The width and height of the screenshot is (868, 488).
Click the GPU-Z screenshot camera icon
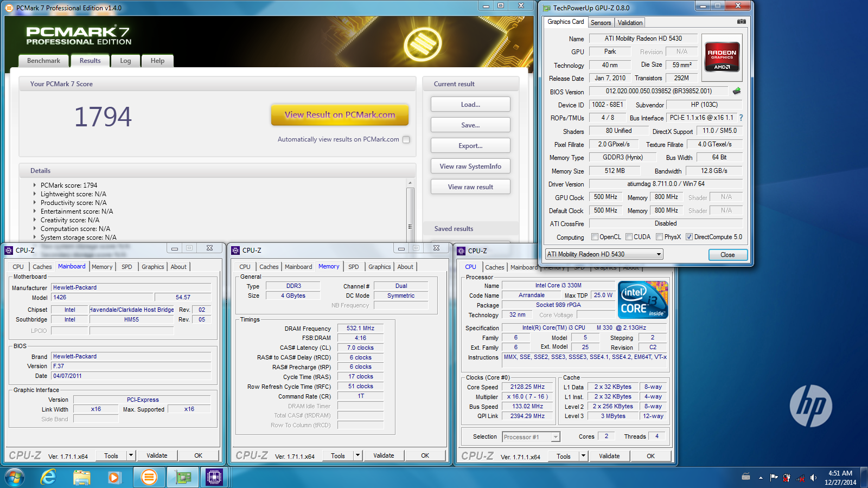pos(742,22)
